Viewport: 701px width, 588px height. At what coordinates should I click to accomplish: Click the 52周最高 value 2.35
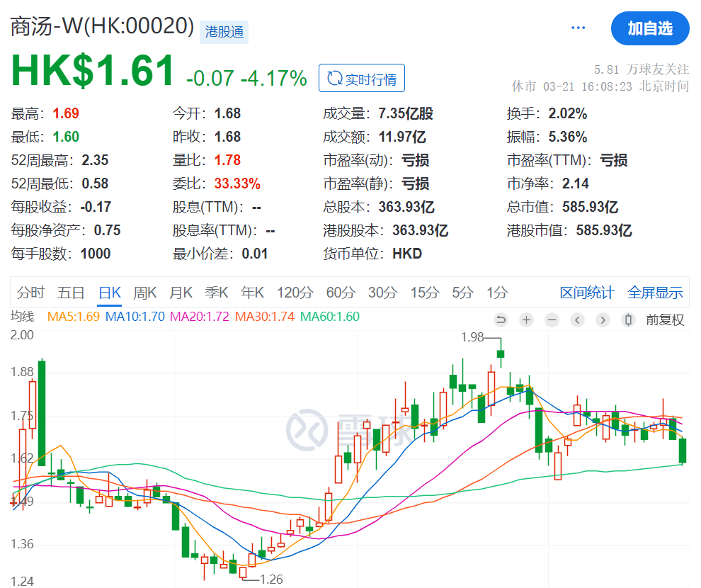tap(95, 160)
